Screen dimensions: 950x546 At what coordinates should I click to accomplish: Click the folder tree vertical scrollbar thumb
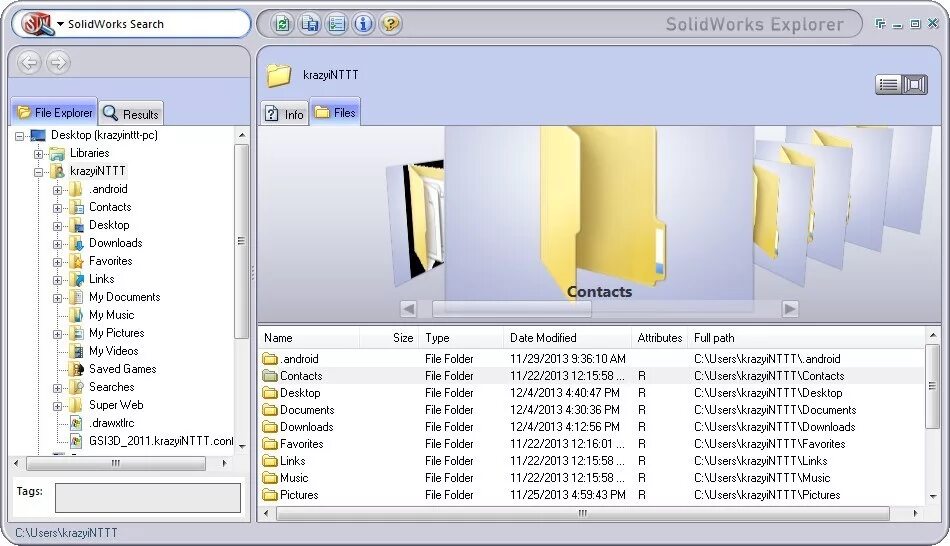tap(241, 241)
